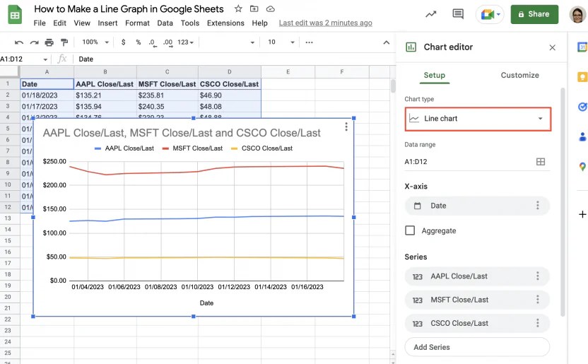Open Google Keep side panel
The image size is (588, 364).
(582, 77)
